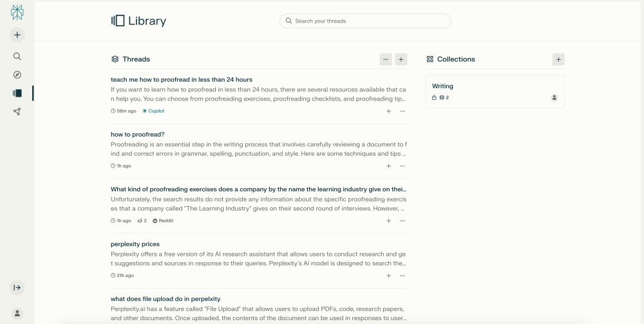The image size is (644, 324).
Task: Add a new thread with plus button
Action: (401, 59)
